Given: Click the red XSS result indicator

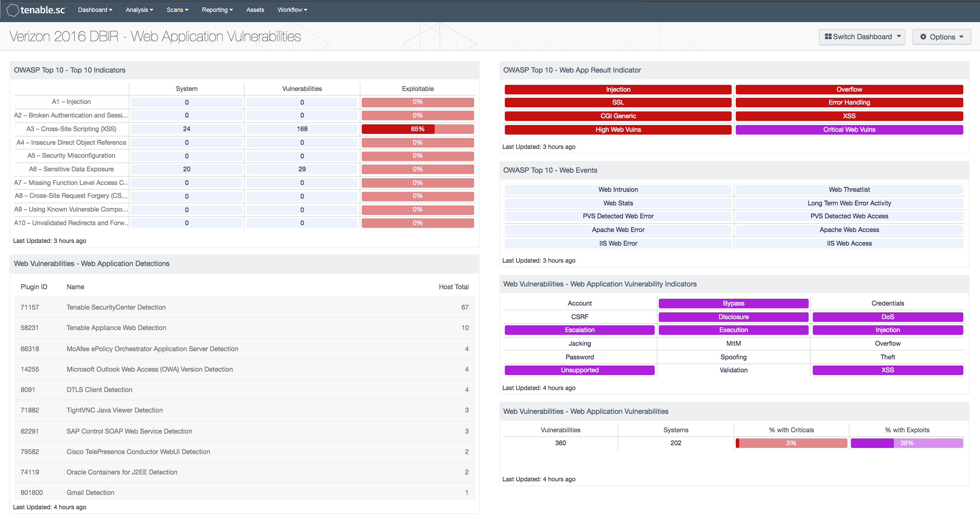Looking at the screenshot, I should [x=849, y=116].
